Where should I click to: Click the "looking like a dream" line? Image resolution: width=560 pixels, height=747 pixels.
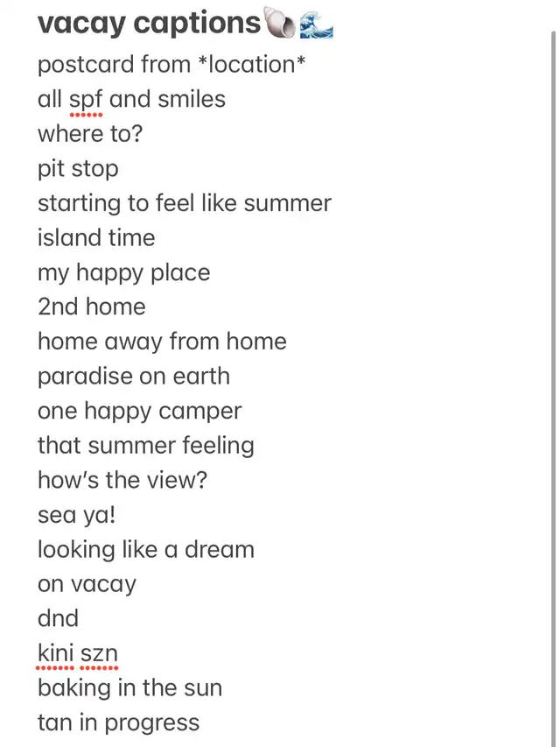pos(145,550)
